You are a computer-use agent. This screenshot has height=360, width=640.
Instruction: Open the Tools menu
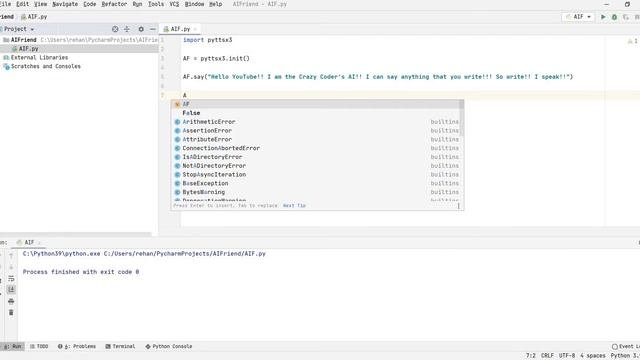pyautogui.click(x=156, y=4)
